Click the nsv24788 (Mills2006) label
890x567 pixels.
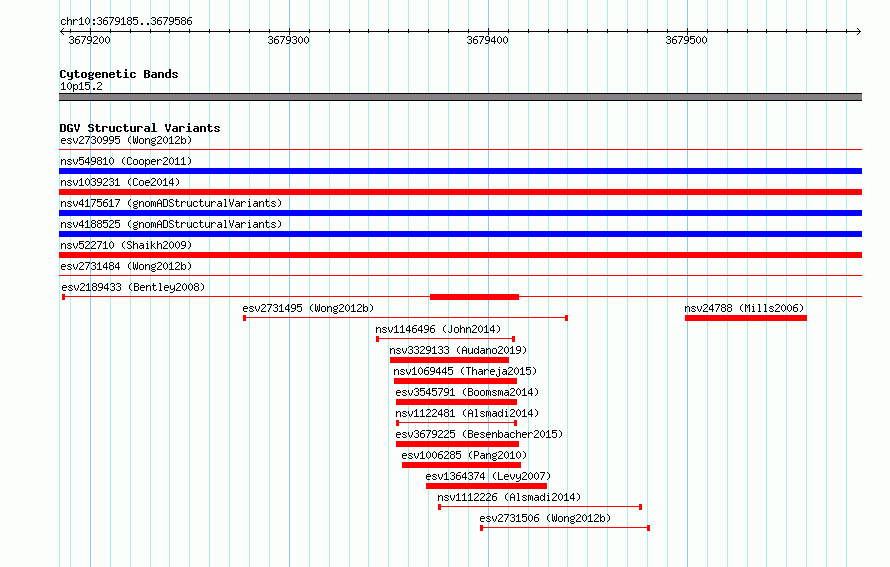(x=744, y=308)
